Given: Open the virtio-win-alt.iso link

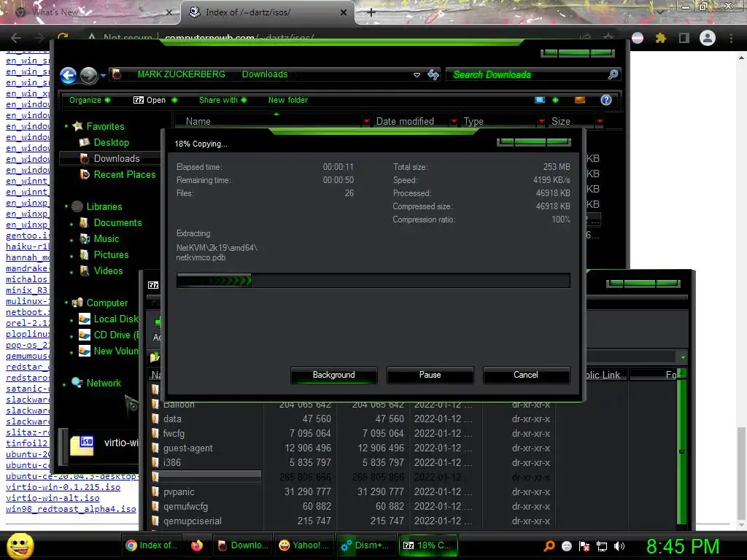Looking at the screenshot, I should click(x=53, y=498).
